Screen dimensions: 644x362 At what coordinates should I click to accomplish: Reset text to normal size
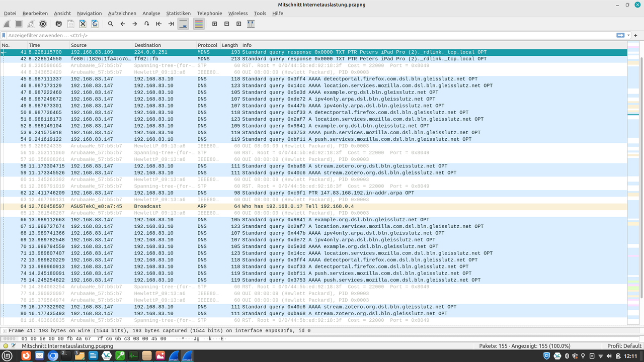238,24
